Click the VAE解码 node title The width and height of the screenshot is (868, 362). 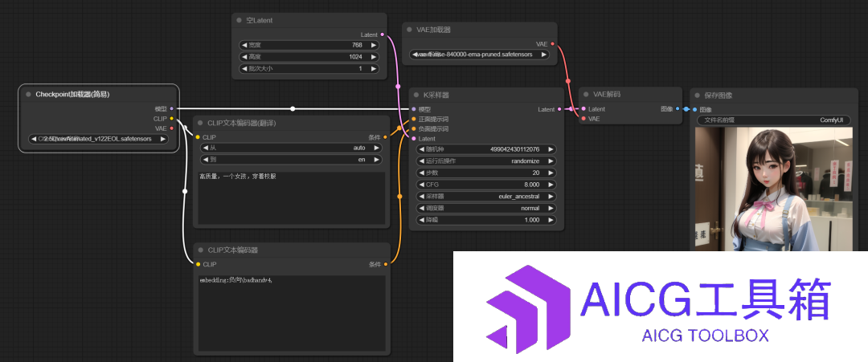pos(606,95)
